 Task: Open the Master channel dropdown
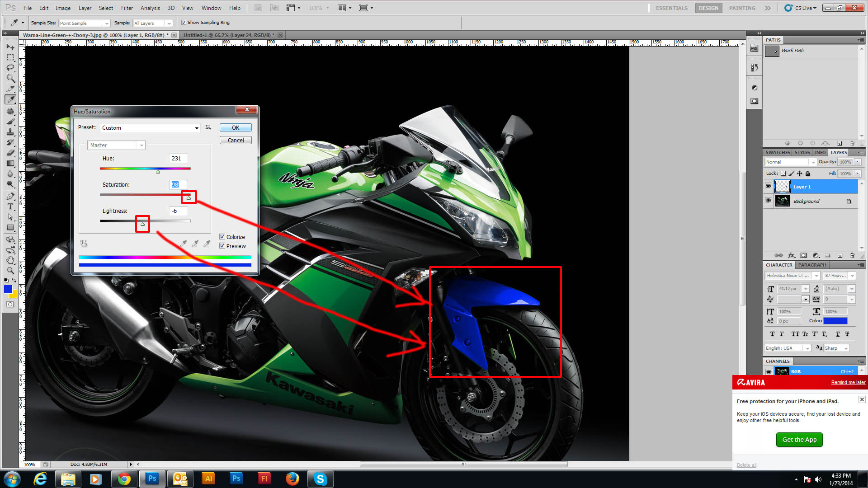(116, 145)
